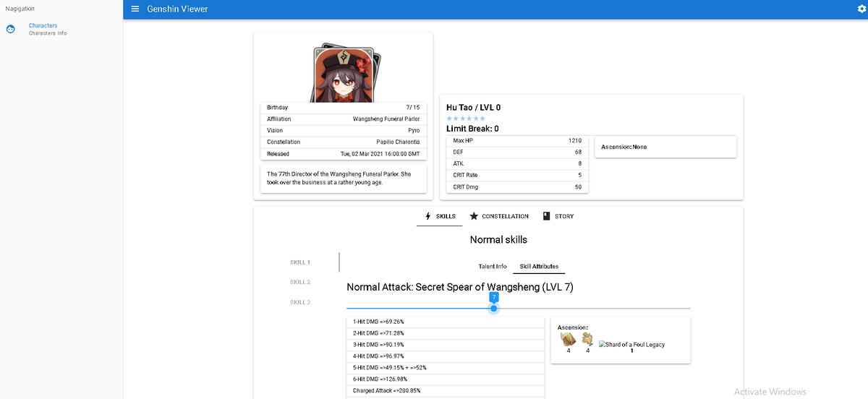The height and width of the screenshot is (399, 868).
Task: Click the Constellation Papilio Charontis row
Action: 344,142
